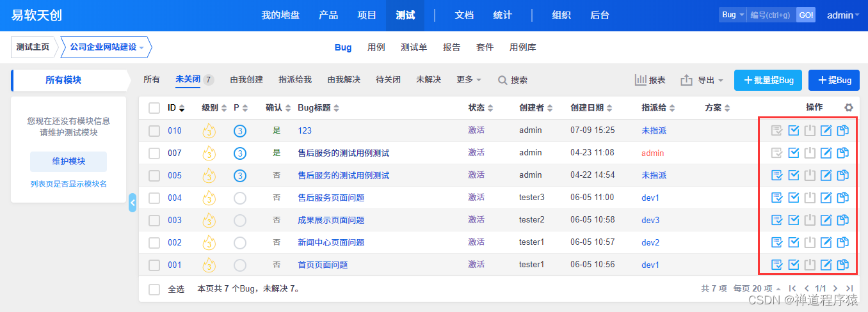Image resolution: width=868 pixels, height=312 pixels.
Task: Tick the checkbox for bug 002
Action: pyautogui.click(x=154, y=243)
